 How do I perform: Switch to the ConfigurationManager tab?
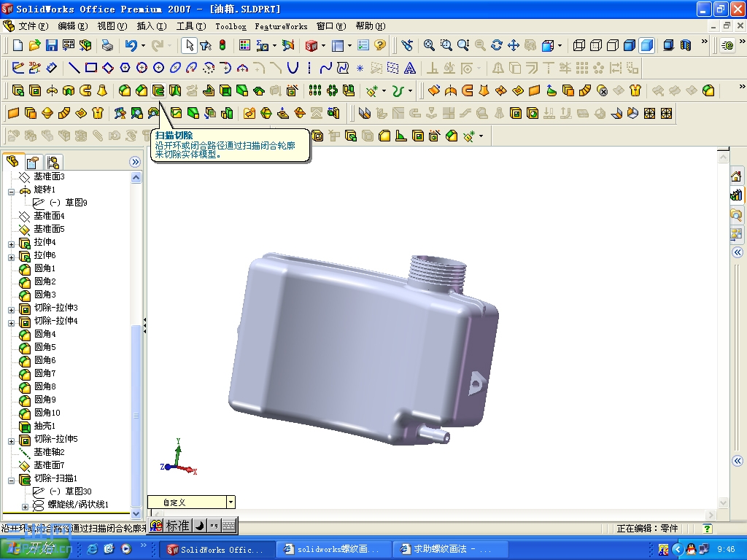click(53, 162)
